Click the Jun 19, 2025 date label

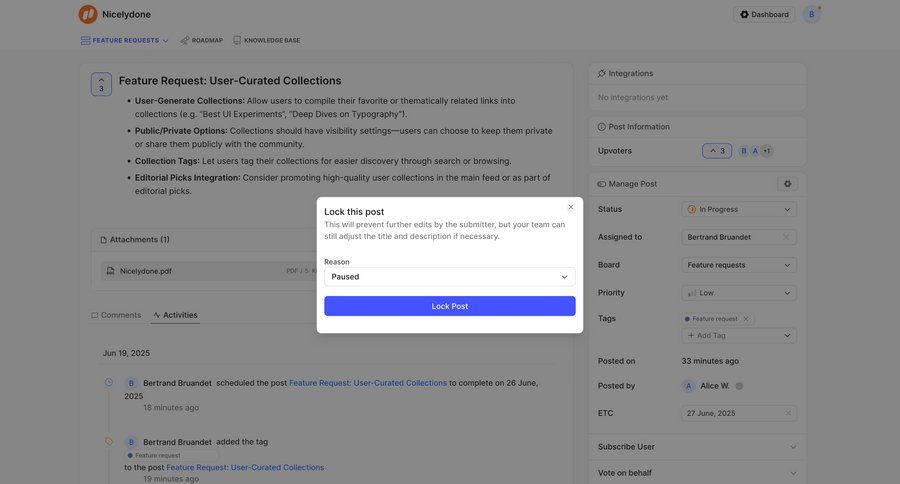(x=126, y=353)
